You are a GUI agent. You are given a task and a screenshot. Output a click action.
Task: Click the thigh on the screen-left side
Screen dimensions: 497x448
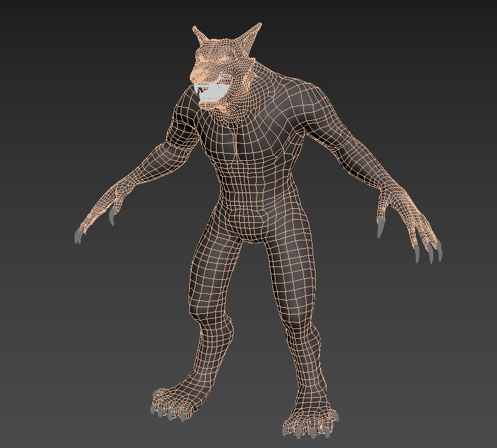click(212, 267)
